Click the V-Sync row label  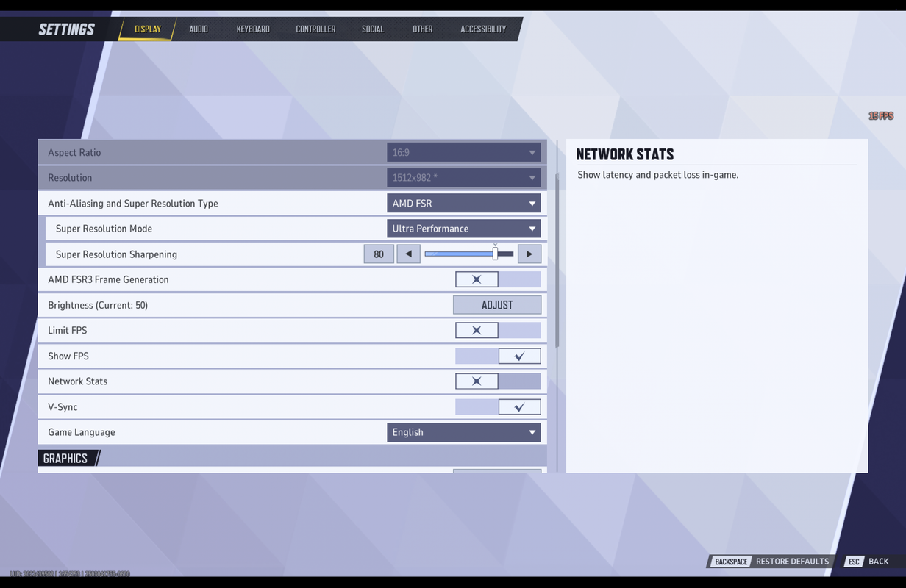[x=63, y=407]
